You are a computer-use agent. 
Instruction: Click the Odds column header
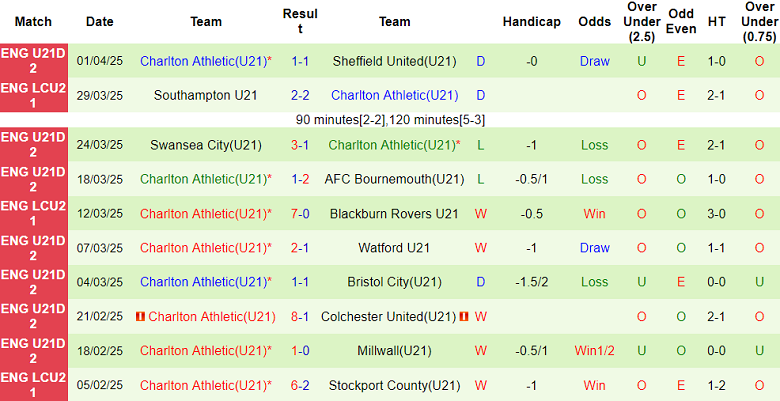click(594, 21)
